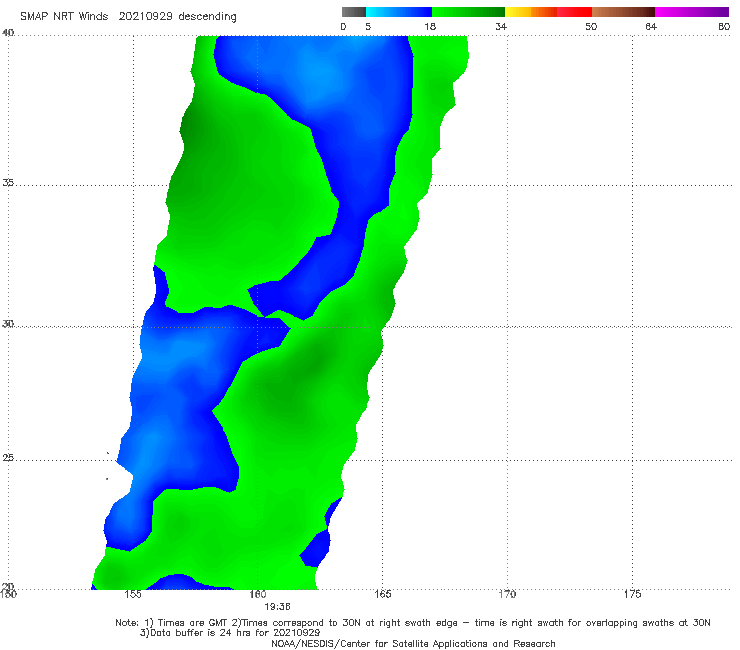Click the latitude axis label '35'
This screenshot has width=740, height=650.
pyautogui.click(x=8, y=182)
